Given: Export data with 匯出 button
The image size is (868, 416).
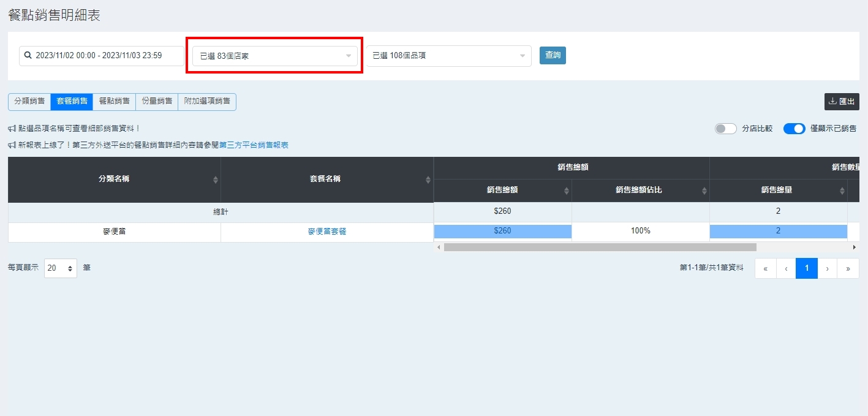Looking at the screenshot, I should 842,102.
